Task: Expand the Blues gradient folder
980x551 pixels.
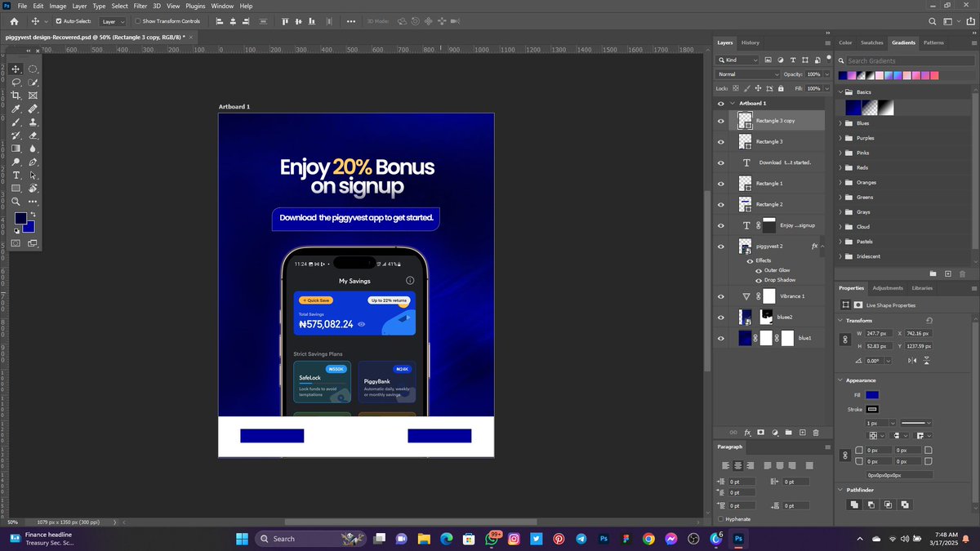Action: point(840,123)
